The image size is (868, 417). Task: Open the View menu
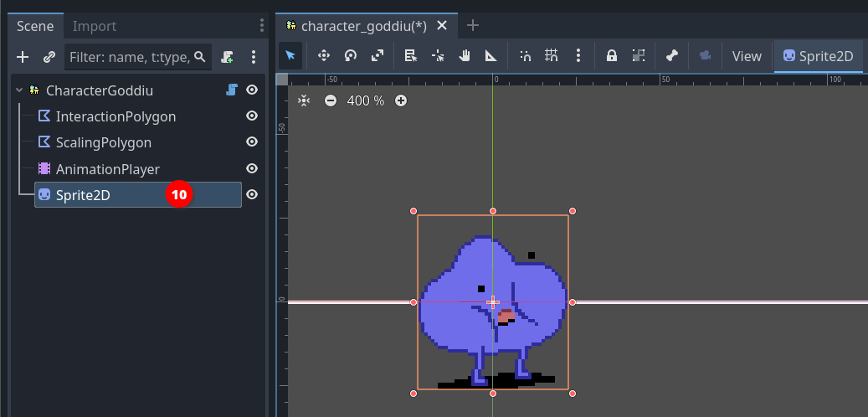[x=747, y=56]
